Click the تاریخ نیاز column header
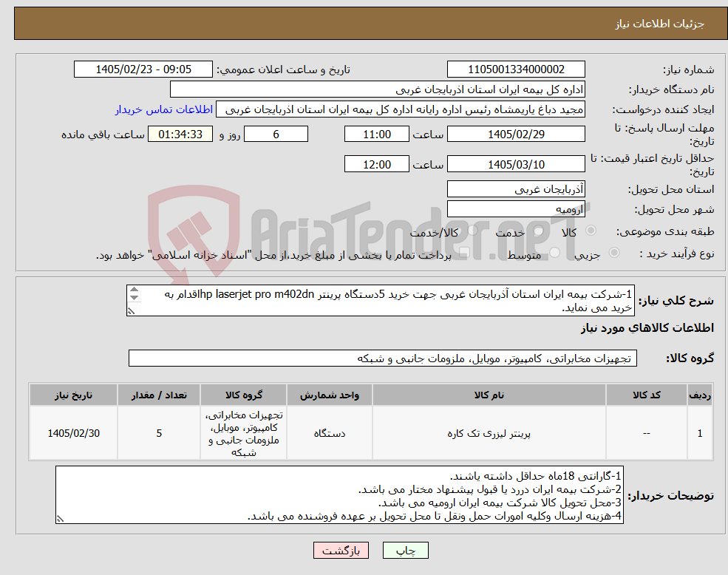This screenshot has width=728, height=575. [73, 395]
